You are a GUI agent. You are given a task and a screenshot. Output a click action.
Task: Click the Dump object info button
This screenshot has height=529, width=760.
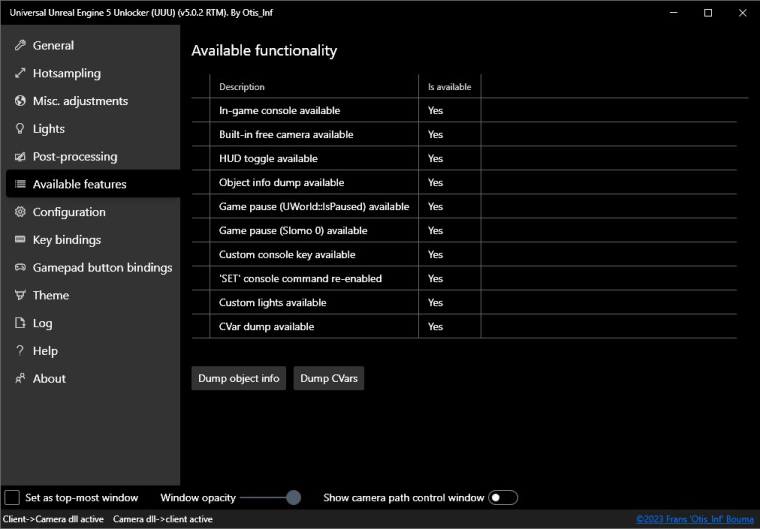238,378
